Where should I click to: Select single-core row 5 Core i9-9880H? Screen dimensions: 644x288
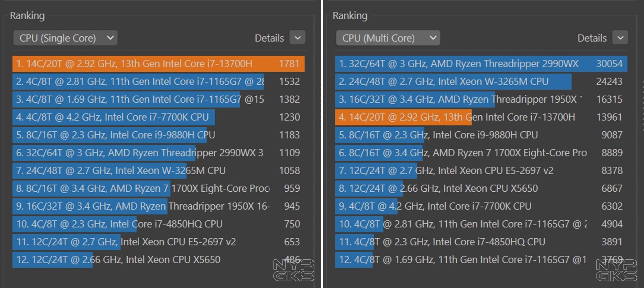158,135
